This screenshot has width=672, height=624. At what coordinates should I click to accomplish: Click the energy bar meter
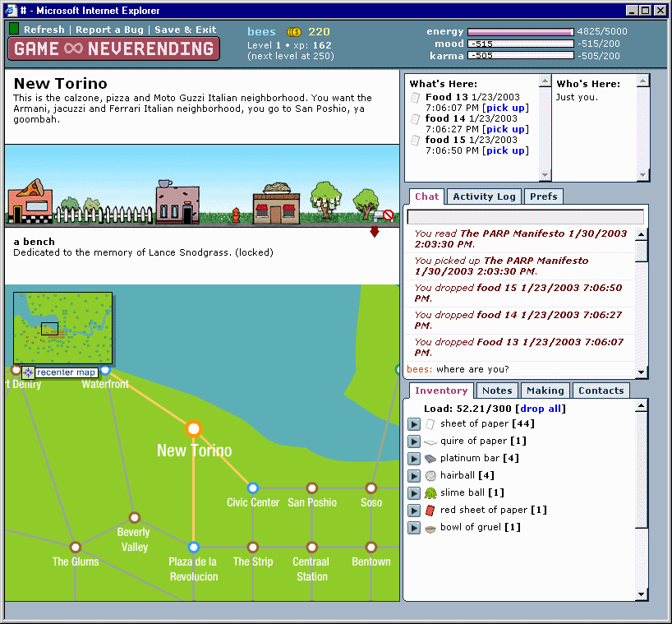(x=520, y=32)
